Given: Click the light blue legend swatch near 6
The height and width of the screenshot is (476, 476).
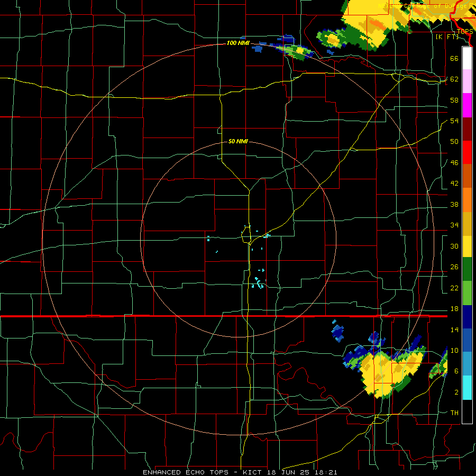Looking at the screenshot, I should pyautogui.click(x=467, y=364).
